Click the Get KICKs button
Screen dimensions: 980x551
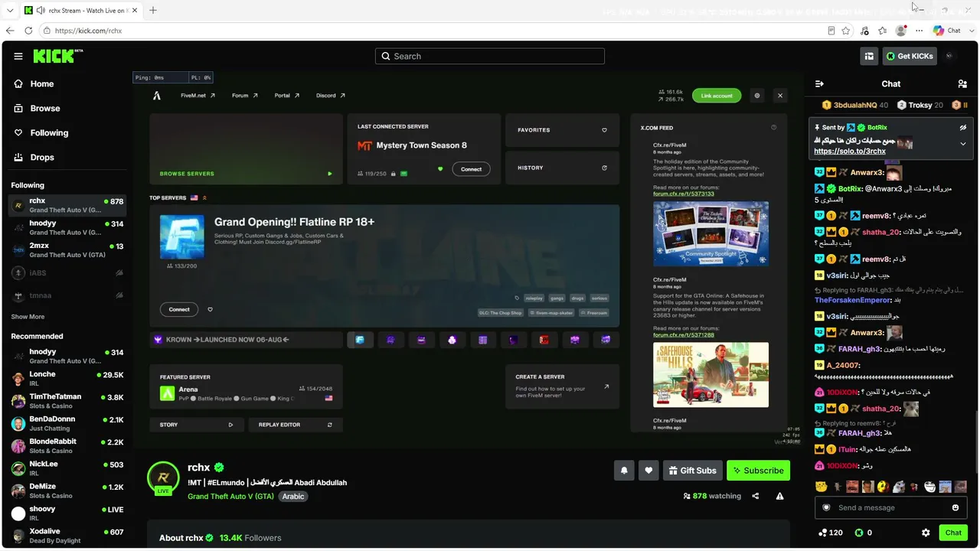[910, 56]
